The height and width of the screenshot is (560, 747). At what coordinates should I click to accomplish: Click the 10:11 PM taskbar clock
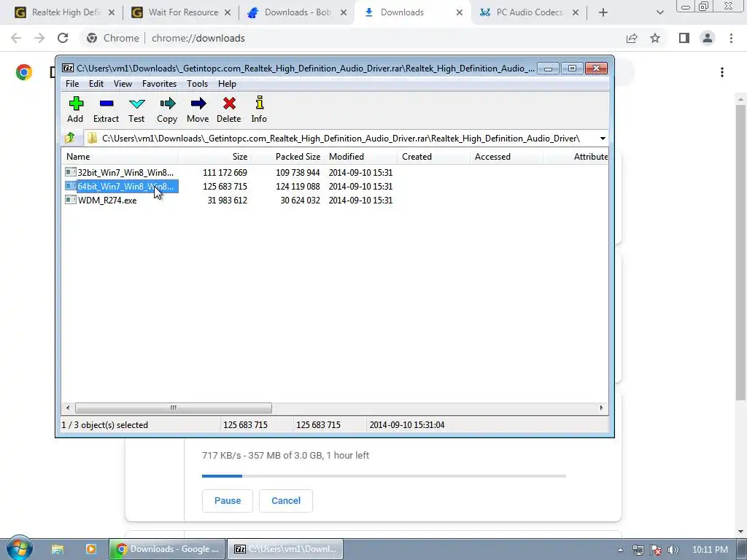[710, 550]
